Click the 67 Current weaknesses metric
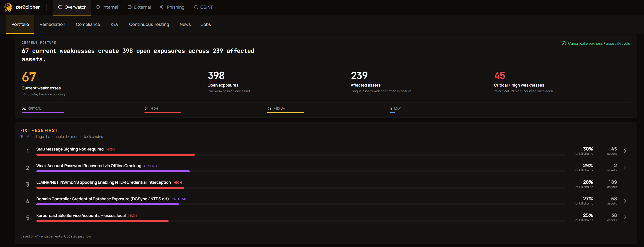Viewport: 644px width, 247px height. (43, 84)
